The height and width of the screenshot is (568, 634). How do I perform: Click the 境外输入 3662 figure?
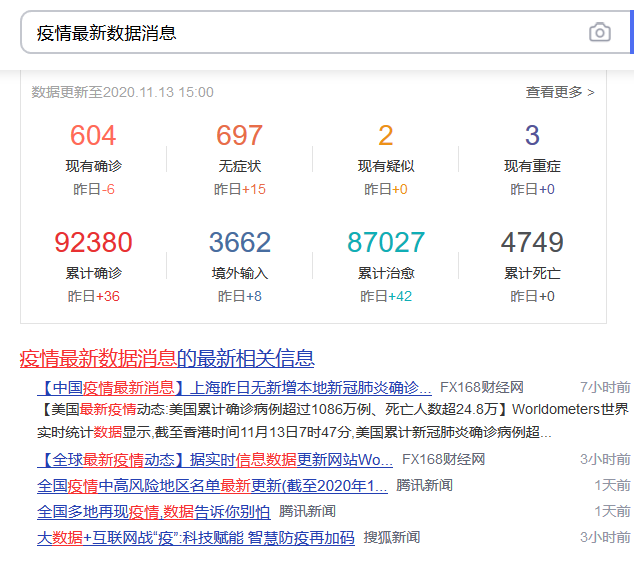(x=240, y=243)
